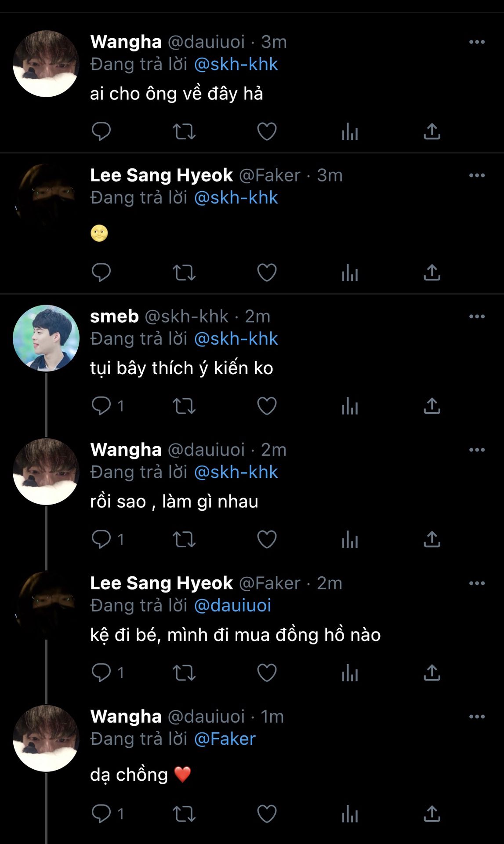
Task: Share Lee Sang Hyeok's moon emoji tweet
Action: (x=432, y=273)
